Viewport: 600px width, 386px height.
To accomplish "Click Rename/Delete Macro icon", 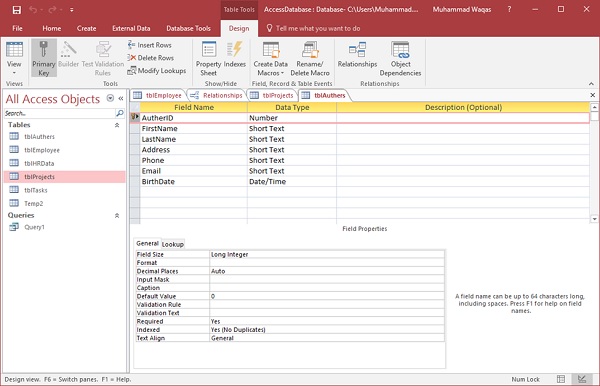I will click(310, 59).
